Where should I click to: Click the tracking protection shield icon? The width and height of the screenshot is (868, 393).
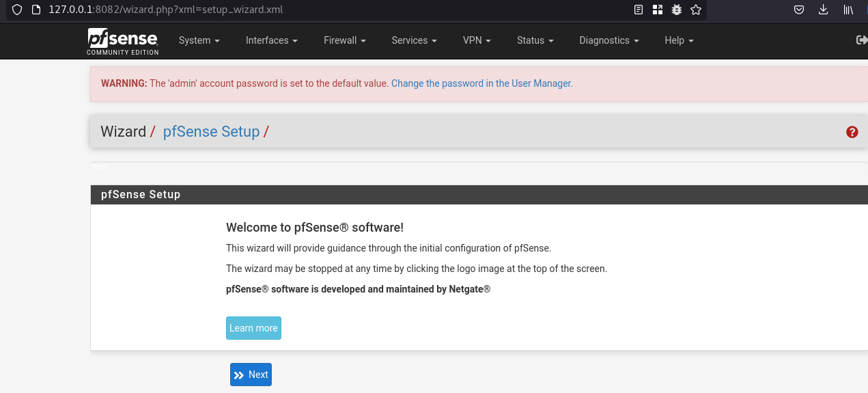(17, 10)
